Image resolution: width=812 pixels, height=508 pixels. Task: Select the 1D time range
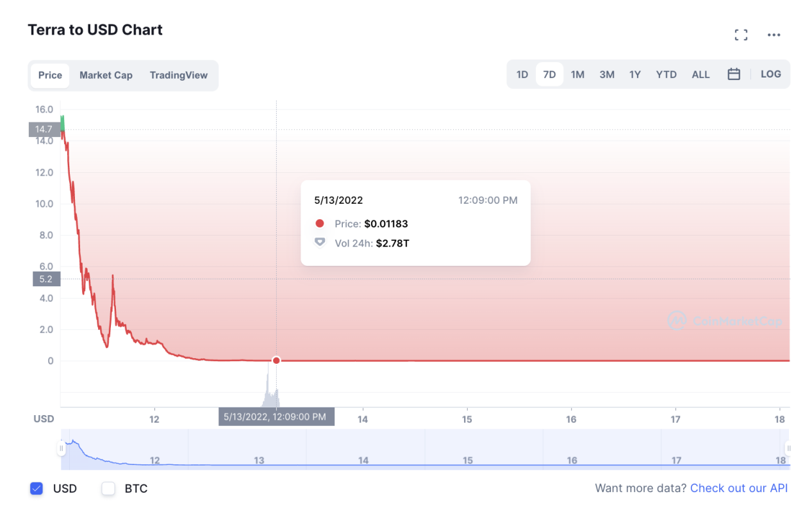pos(522,74)
